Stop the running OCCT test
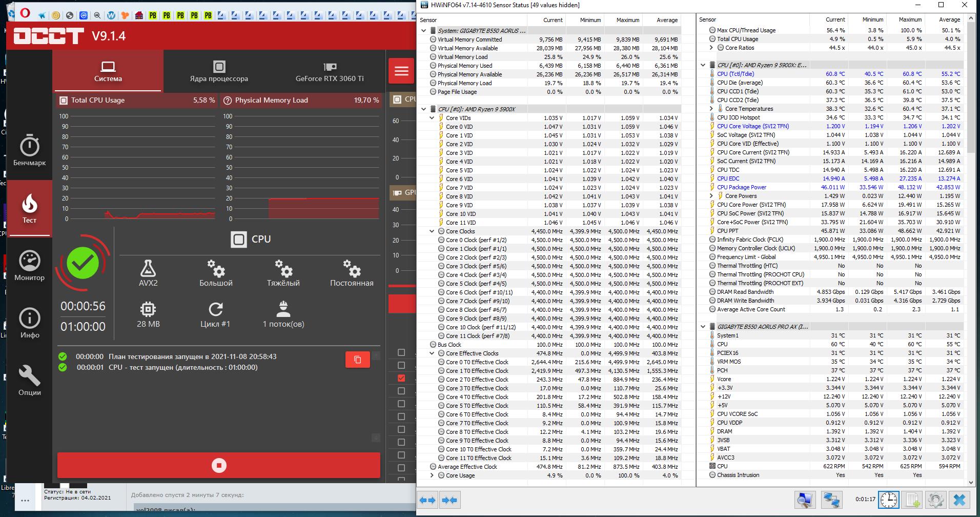Screen dimensions: 980x517 pos(219,465)
